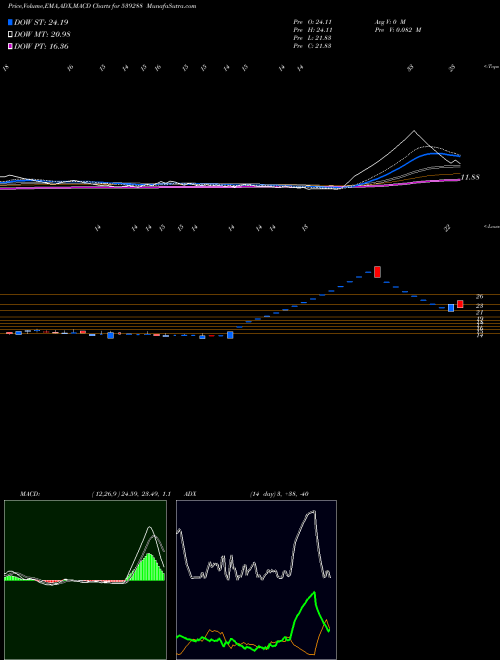Image resolution: width=500 pixels, height=660 pixels.
Task: Click the blue candle where the rally starts
Action: [x=230, y=335]
